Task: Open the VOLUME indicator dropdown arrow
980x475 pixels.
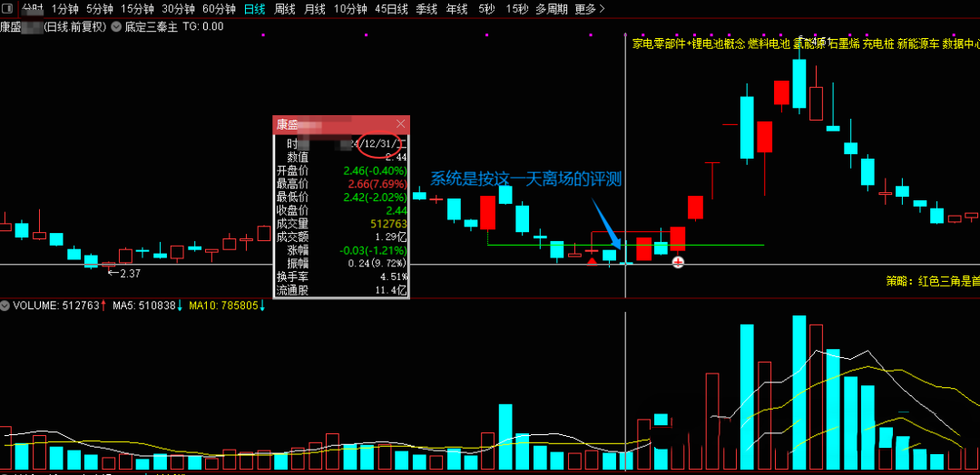Action: pyautogui.click(x=5, y=305)
